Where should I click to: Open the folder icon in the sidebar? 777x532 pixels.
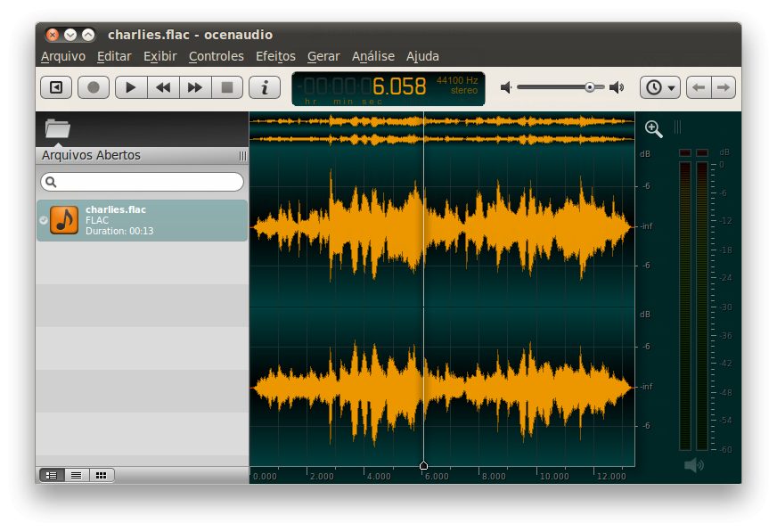click(58, 128)
